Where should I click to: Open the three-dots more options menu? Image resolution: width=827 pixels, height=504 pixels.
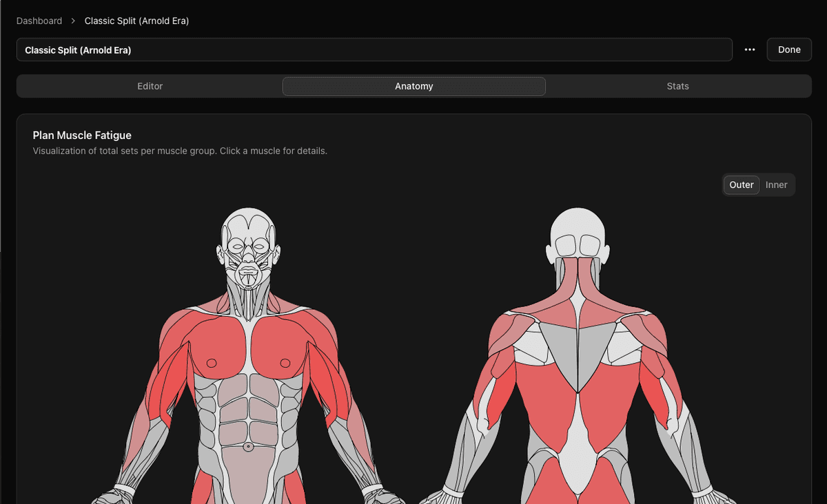click(750, 50)
